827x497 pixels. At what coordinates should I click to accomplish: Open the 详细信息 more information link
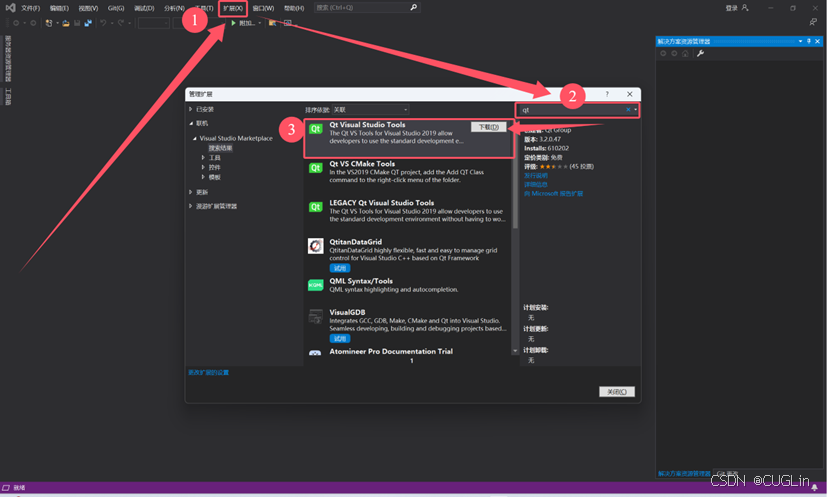[x=536, y=185]
